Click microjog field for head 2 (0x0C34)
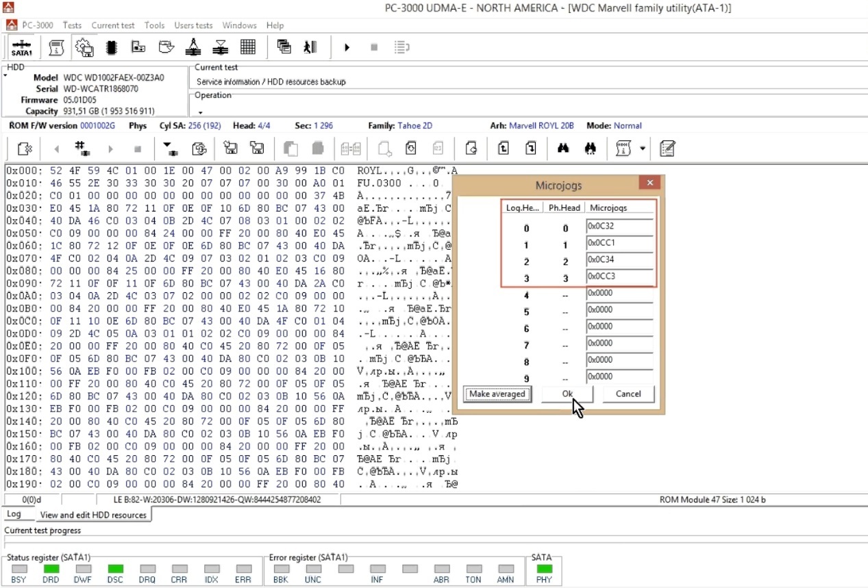The height and width of the screenshot is (588, 868). point(619,260)
